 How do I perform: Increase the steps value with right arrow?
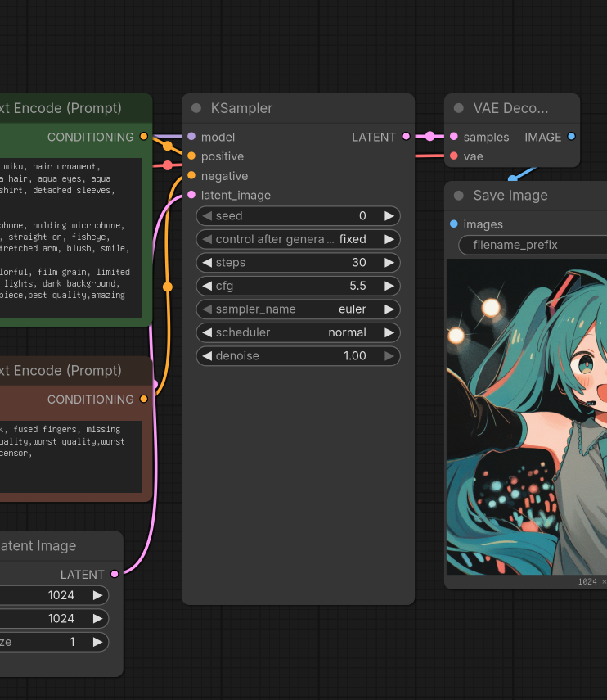tap(389, 263)
